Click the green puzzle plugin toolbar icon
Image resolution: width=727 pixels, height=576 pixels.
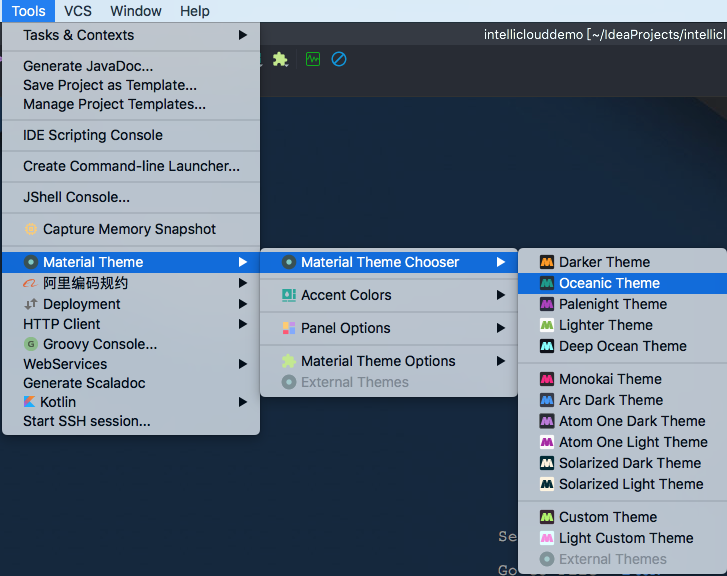click(x=280, y=59)
